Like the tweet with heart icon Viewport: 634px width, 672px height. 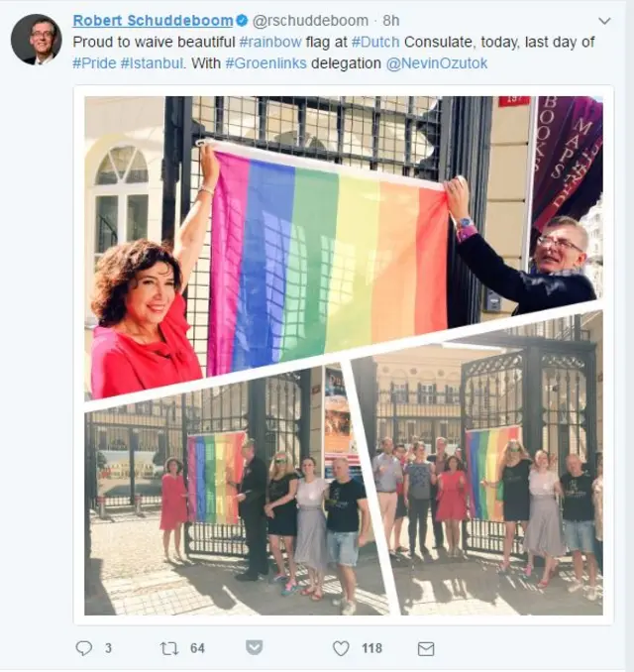click(x=341, y=648)
